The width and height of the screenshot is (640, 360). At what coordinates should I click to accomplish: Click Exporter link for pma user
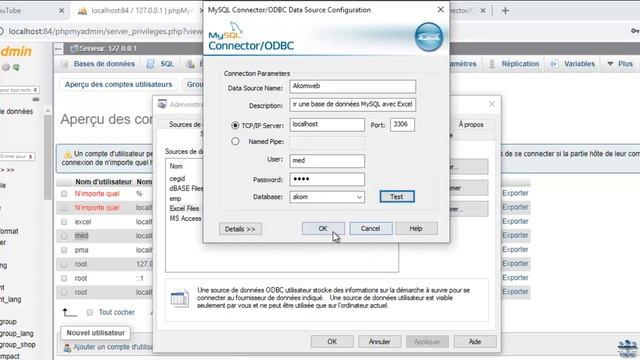(x=515, y=249)
